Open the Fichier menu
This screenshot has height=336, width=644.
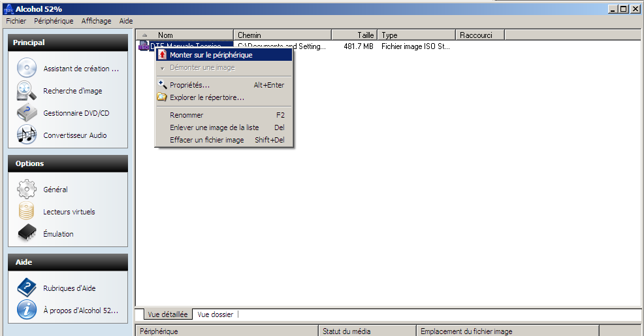coord(16,21)
